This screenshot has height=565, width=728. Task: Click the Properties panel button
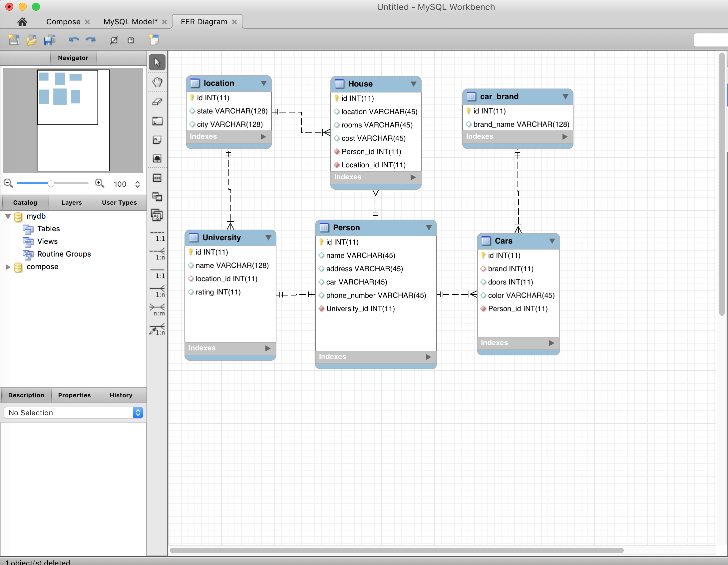73,395
